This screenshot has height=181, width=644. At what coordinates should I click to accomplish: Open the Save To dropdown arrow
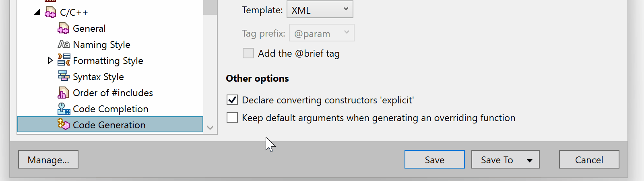pyautogui.click(x=530, y=160)
